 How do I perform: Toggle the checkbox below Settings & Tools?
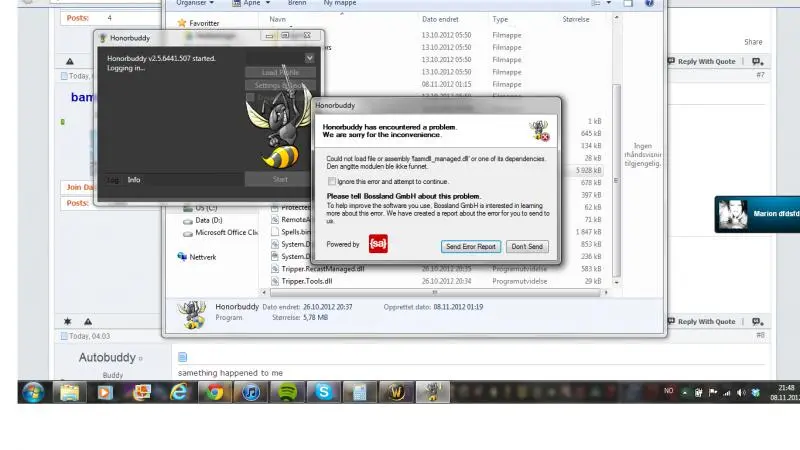(250, 97)
